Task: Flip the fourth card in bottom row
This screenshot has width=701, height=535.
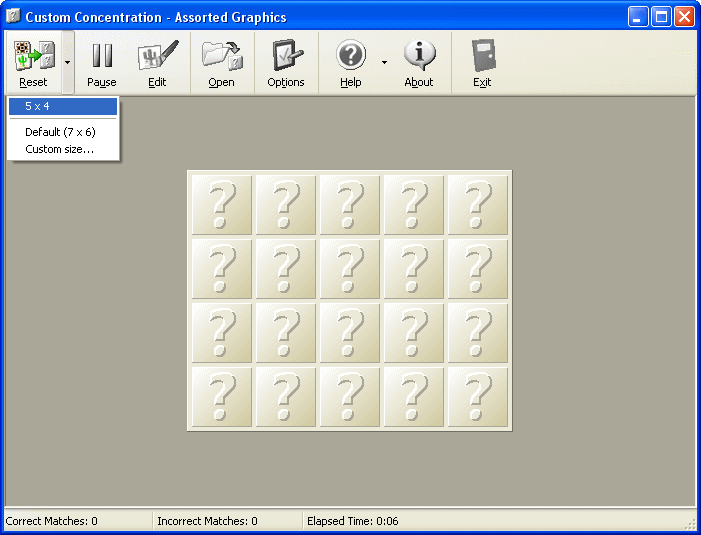Action: coord(414,396)
